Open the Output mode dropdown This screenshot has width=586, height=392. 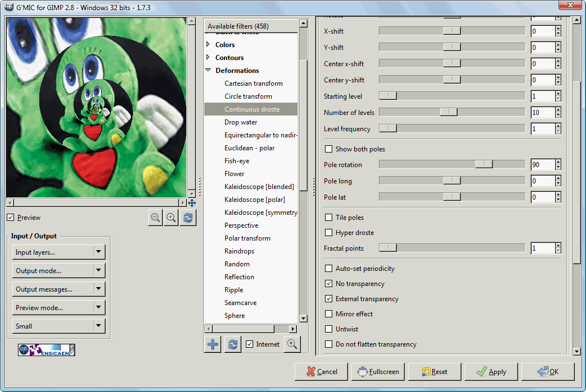pos(59,271)
